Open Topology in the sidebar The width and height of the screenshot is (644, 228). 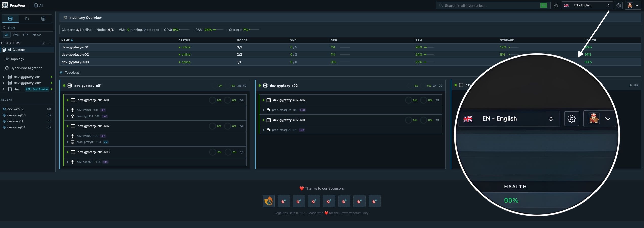coord(17,59)
